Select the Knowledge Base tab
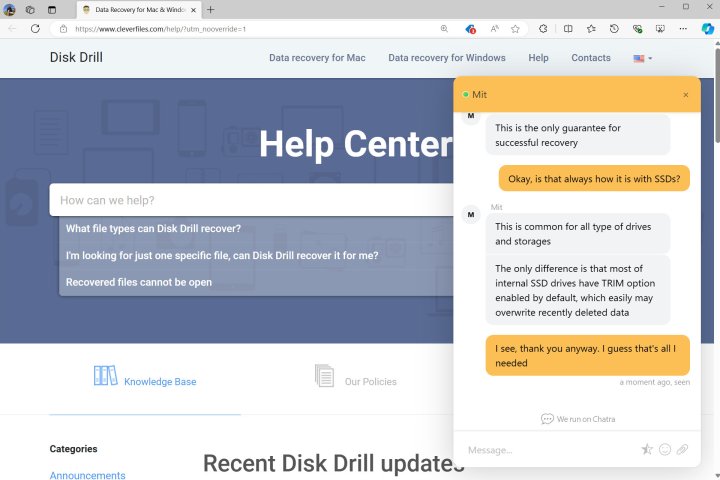720x480 pixels. click(145, 381)
